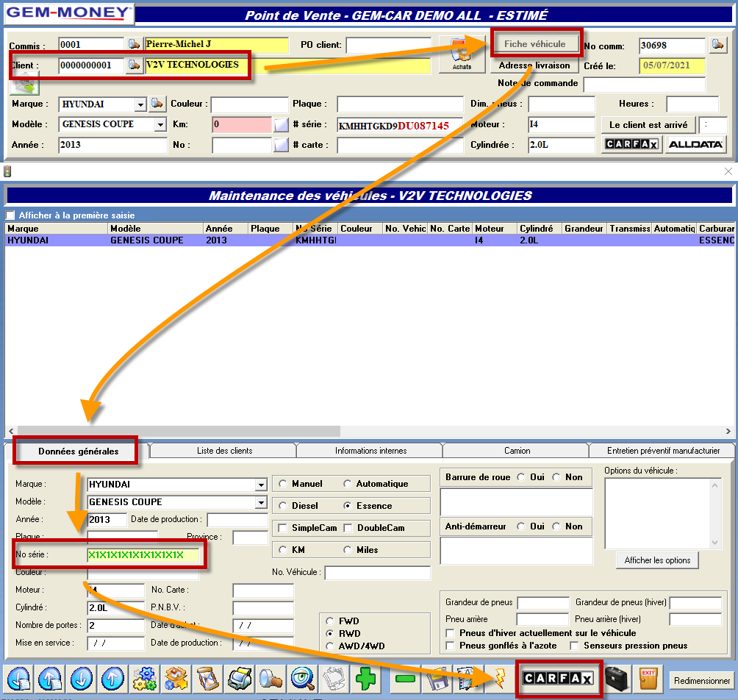Select the Miles radio button

[348, 550]
